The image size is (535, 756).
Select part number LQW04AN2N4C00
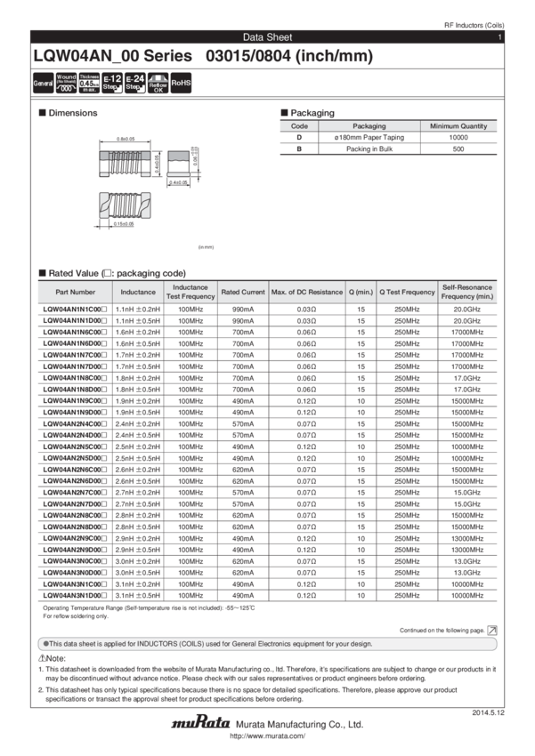(x=75, y=423)
